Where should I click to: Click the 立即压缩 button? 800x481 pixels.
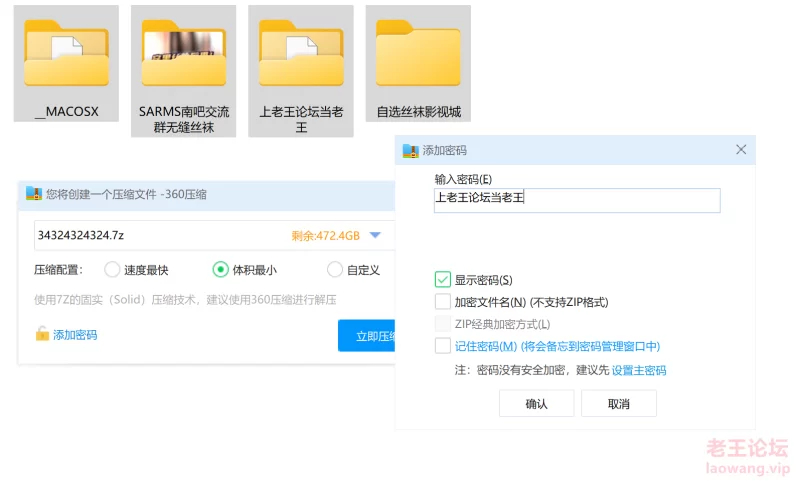(366, 336)
